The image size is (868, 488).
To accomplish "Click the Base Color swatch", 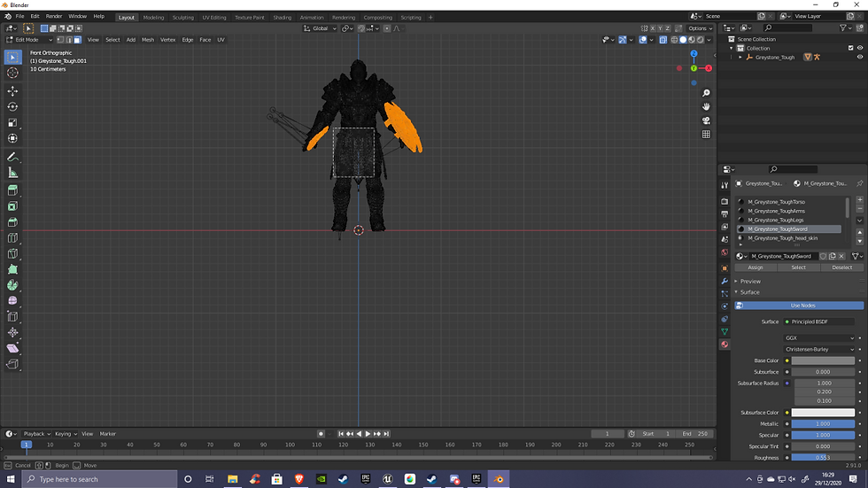I will click(823, 360).
